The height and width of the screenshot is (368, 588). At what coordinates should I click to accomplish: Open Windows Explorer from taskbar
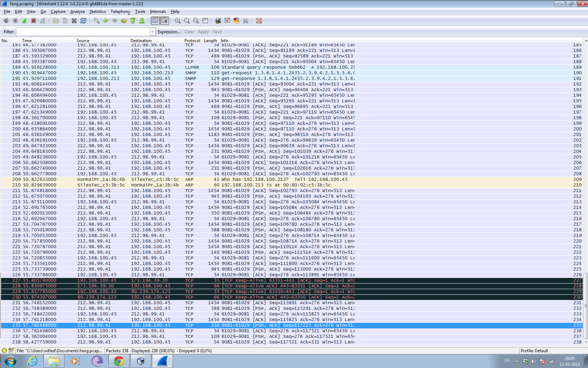point(54,361)
